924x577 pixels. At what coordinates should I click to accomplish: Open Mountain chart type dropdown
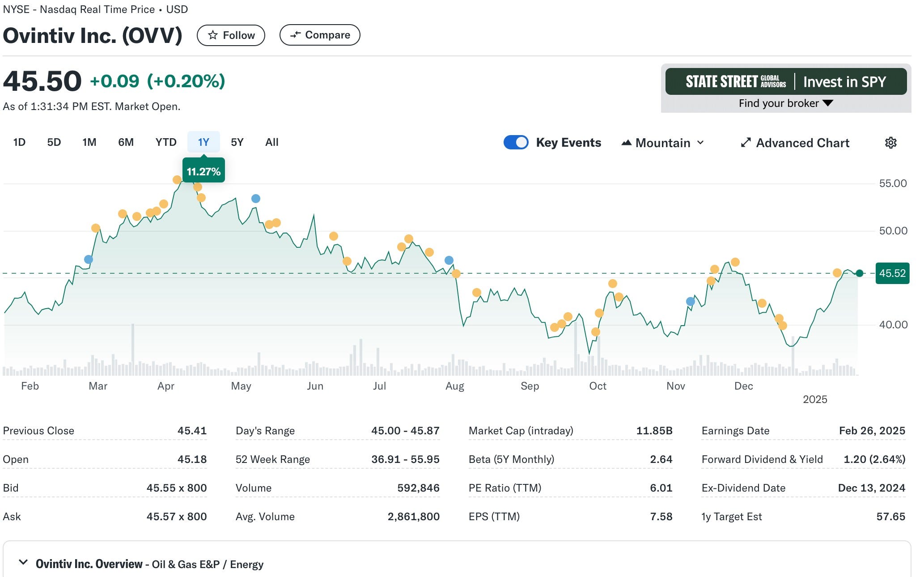point(663,143)
